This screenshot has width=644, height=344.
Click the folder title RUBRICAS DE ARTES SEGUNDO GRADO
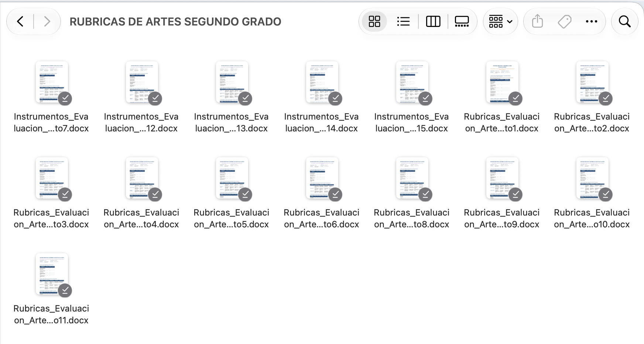(x=175, y=22)
